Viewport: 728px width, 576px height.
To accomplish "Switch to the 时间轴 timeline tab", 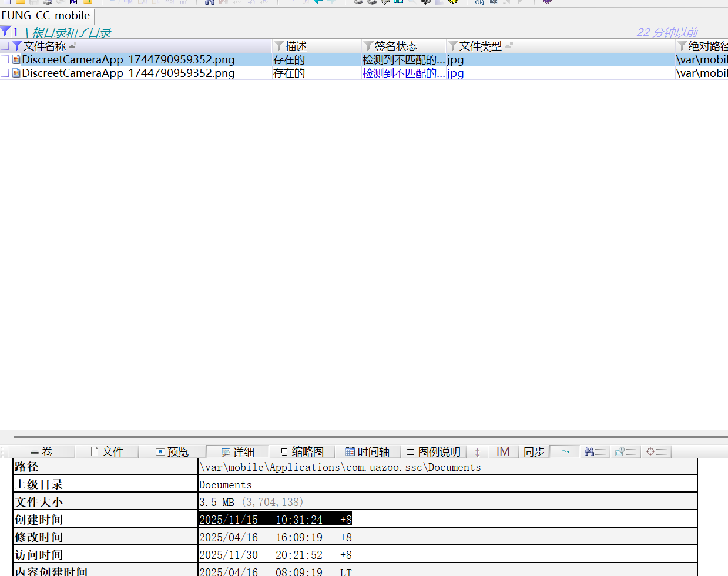I will point(370,451).
